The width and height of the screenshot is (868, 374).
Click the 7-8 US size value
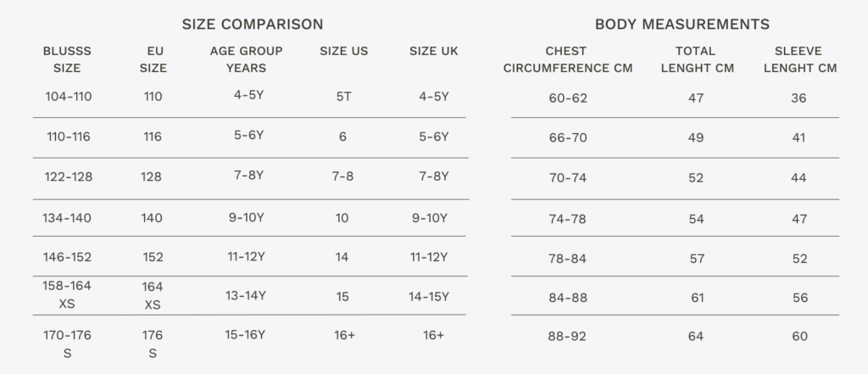tap(342, 176)
